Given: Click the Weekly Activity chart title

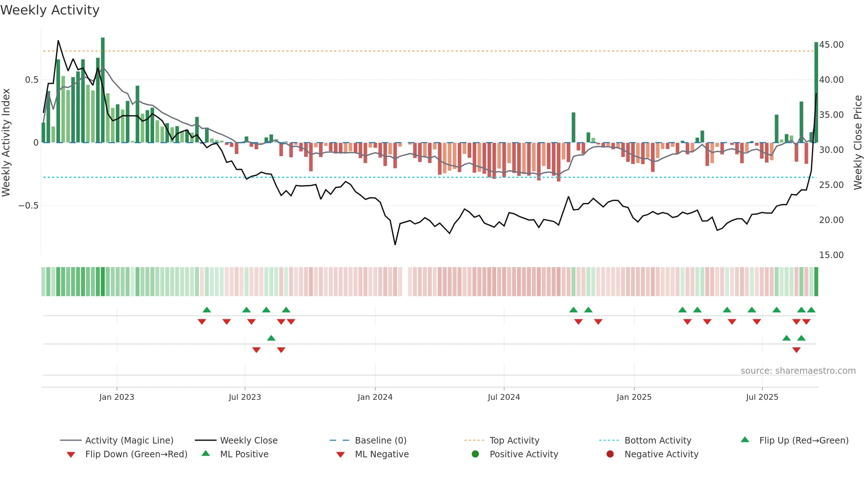Looking at the screenshot, I should coord(50,10).
